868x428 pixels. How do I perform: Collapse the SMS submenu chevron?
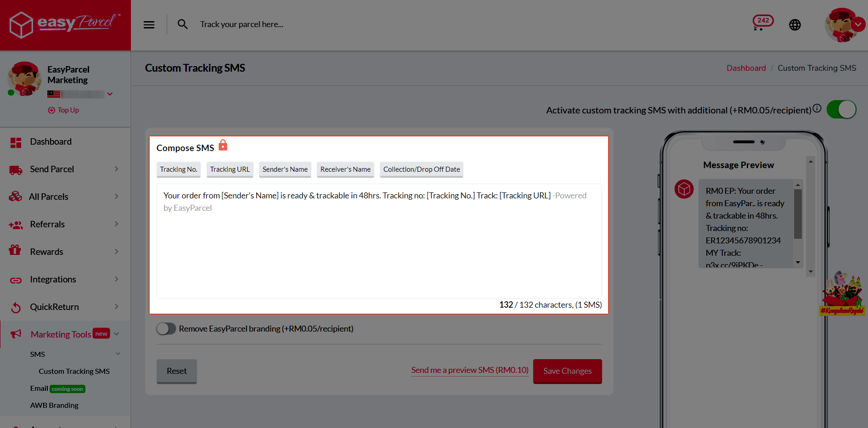pyautogui.click(x=118, y=354)
